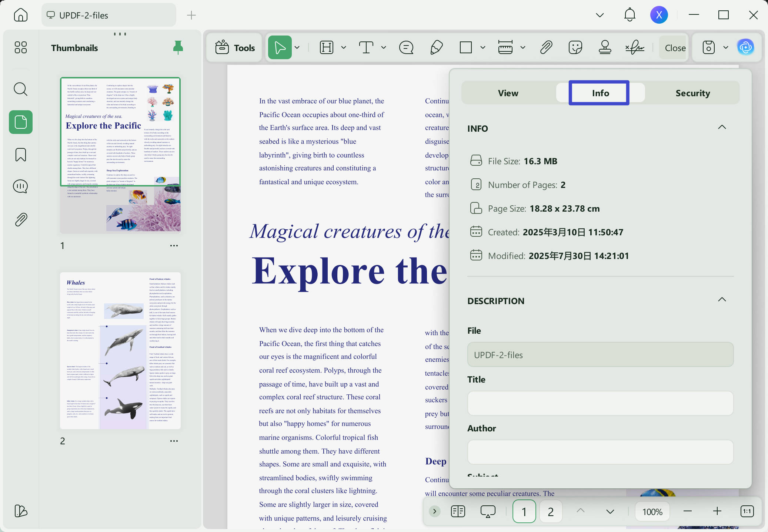Toggle two-page reading view icon
Screen dimensions: 768x532
[458, 511]
